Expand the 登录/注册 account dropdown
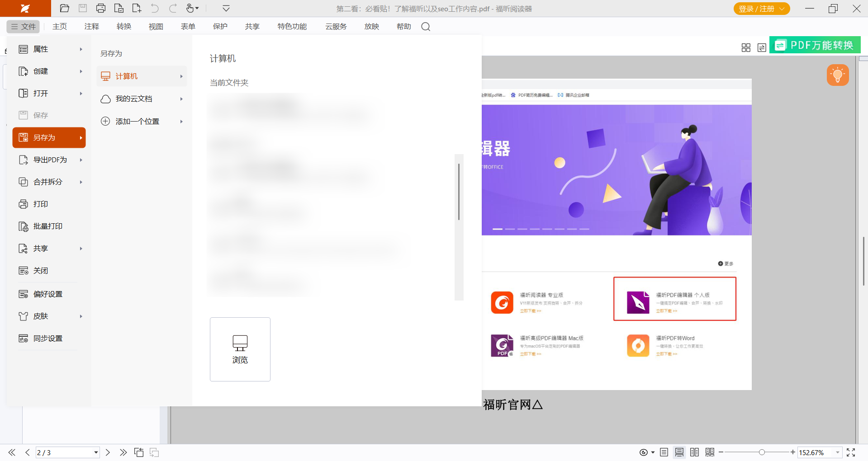The image size is (868, 461). pyautogui.click(x=782, y=9)
